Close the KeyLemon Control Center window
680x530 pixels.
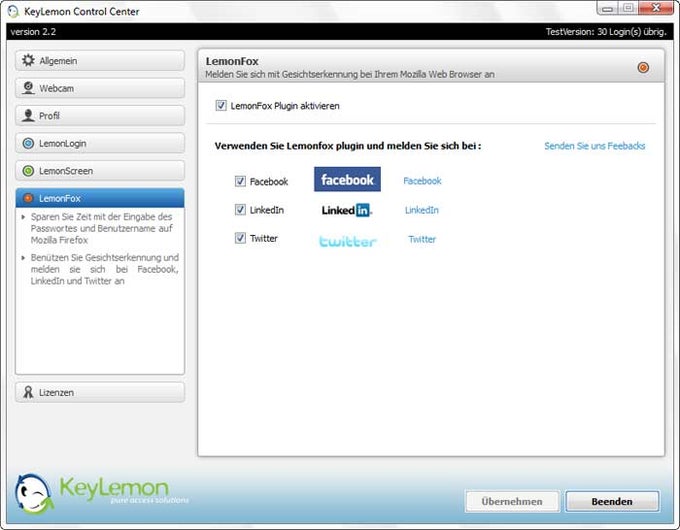[657, 8]
